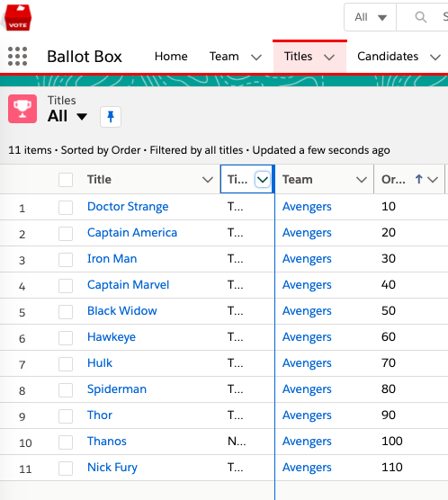The width and height of the screenshot is (448, 500).
Task: Open the Thor title link
Action: (x=100, y=415)
